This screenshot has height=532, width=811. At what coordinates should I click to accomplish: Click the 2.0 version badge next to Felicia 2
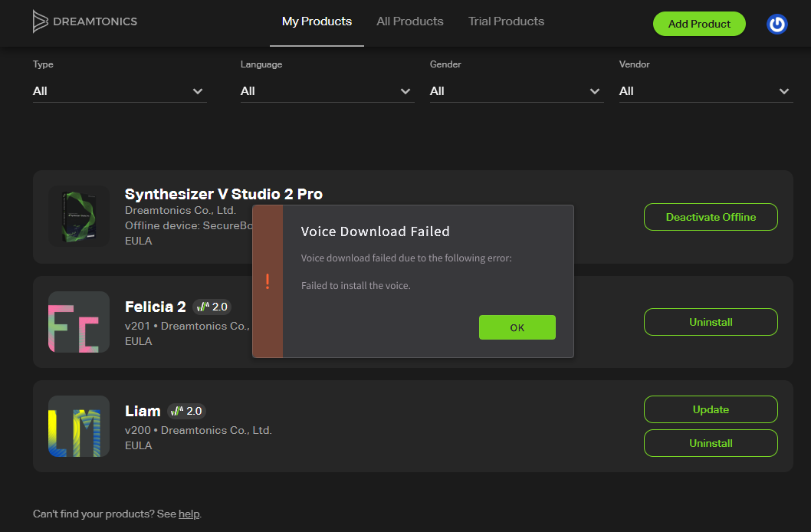pyautogui.click(x=212, y=307)
